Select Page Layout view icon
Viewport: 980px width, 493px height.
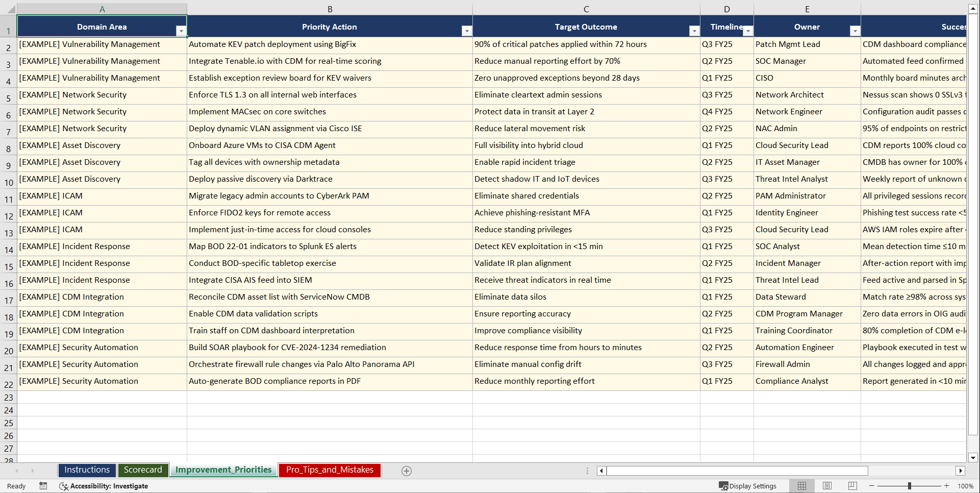click(827, 486)
